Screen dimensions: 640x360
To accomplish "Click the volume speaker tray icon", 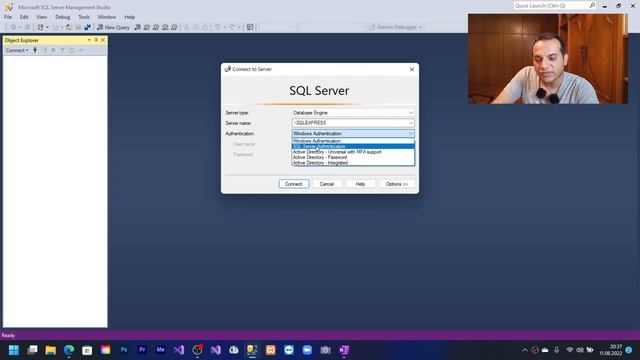I will [x=580, y=350].
